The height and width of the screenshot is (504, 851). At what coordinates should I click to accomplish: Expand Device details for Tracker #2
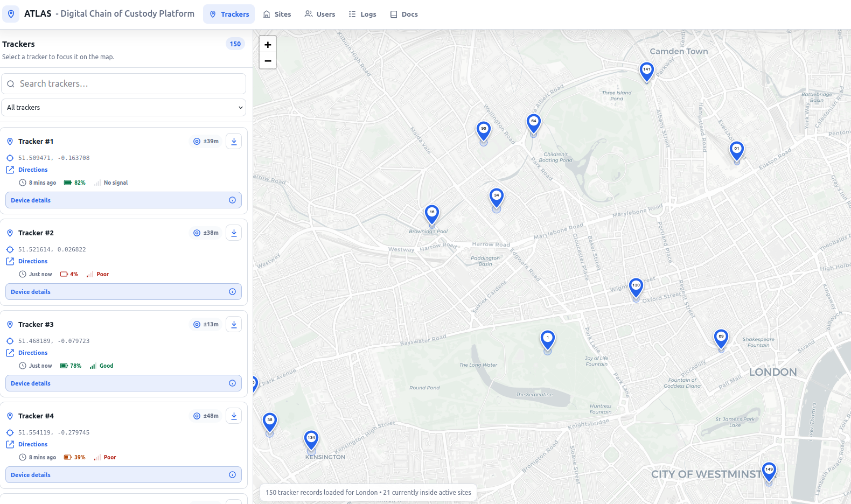tap(123, 292)
